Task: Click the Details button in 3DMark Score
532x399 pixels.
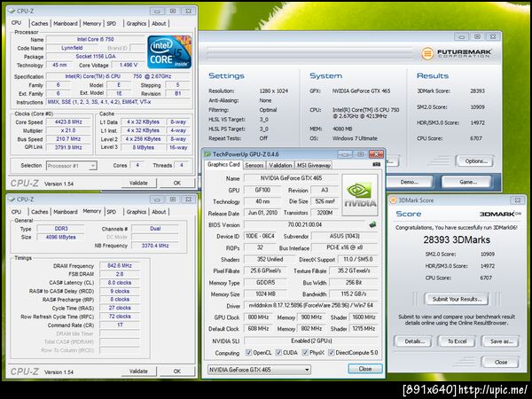Action: (x=414, y=341)
